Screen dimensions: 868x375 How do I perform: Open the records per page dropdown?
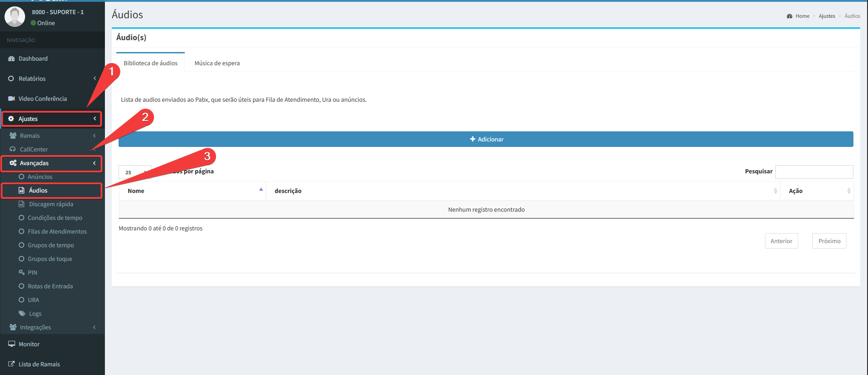135,172
